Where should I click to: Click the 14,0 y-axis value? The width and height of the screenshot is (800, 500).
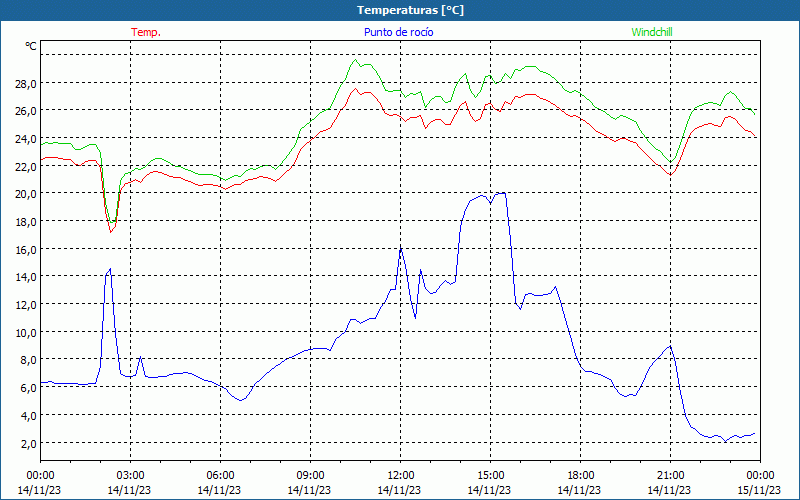point(26,277)
